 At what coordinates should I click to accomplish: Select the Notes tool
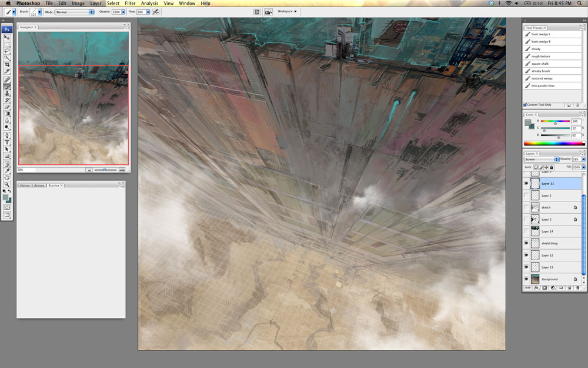[x=6, y=164]
